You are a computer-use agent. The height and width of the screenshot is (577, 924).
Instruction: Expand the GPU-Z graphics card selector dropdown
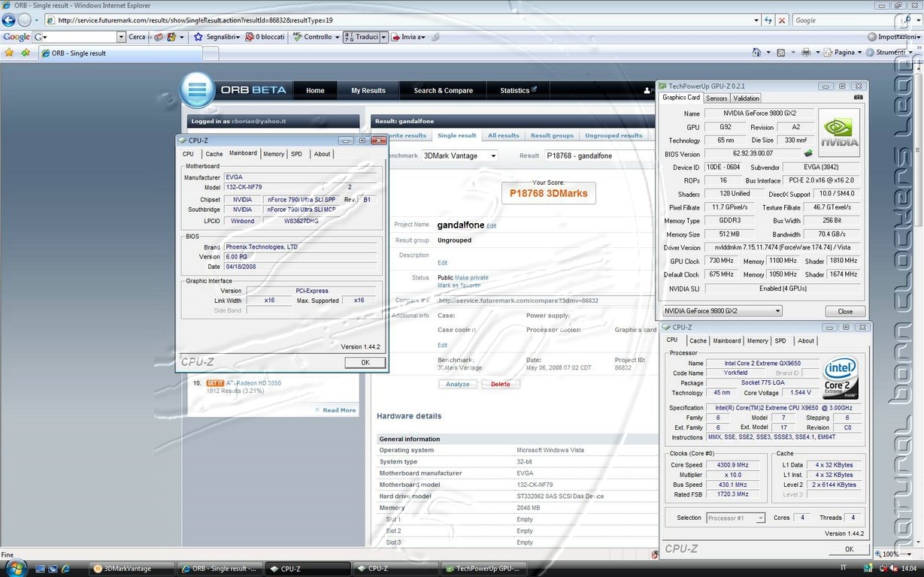pyautogui.click(x=722, y=311)
